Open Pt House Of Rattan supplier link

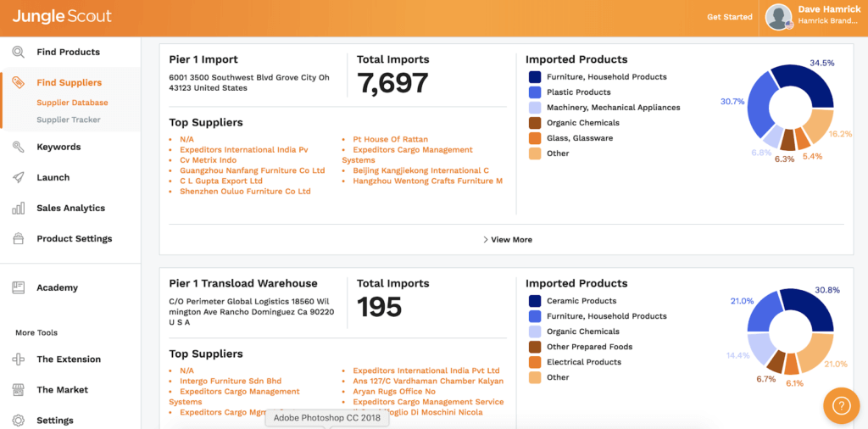(390, 139)
